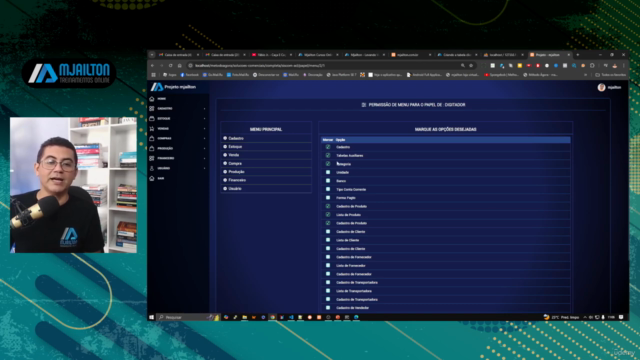Click the Chrome icon in the taskbar

click(272, 317)
